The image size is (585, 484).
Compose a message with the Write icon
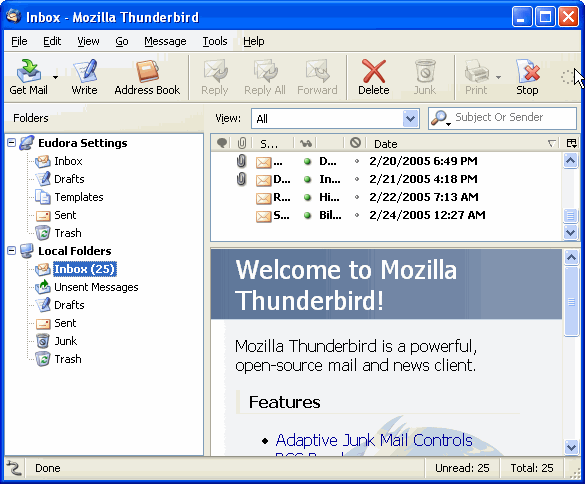click(85, 71)
